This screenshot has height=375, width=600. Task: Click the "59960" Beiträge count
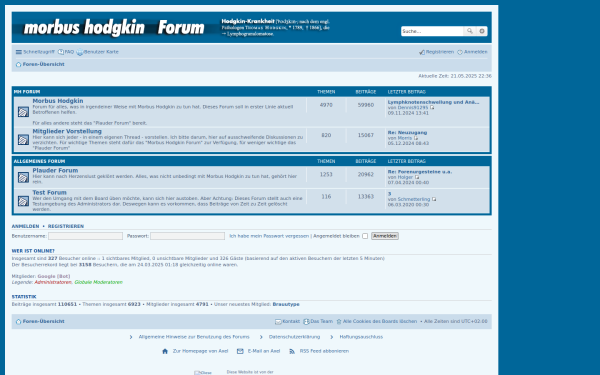(365, 105)
